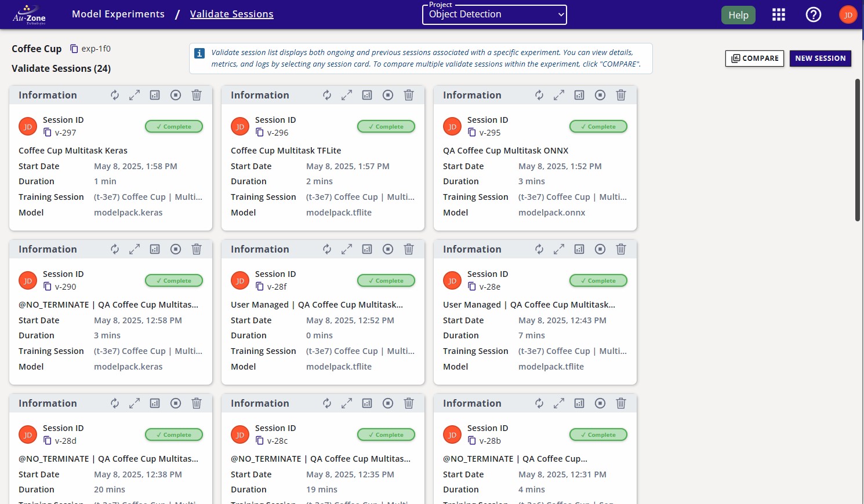Open the Project dropdown selector
Image resolution: width=864 pixels, height=504 pixels.
(x=494, y=14)
